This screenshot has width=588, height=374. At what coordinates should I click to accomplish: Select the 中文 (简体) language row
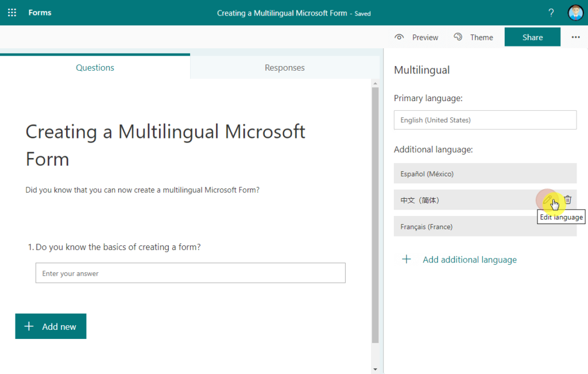[x=485, y=200]
